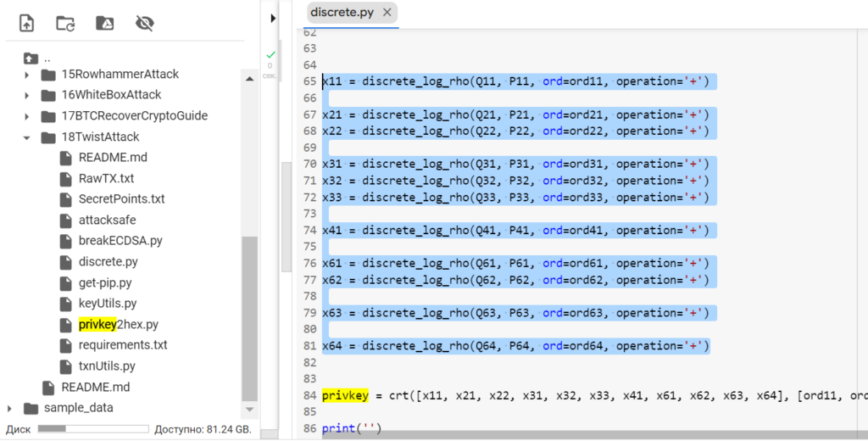Screen dimensions: 868x441
Task: Click the RawTX.txt file icon
Action: coord(65,179)
